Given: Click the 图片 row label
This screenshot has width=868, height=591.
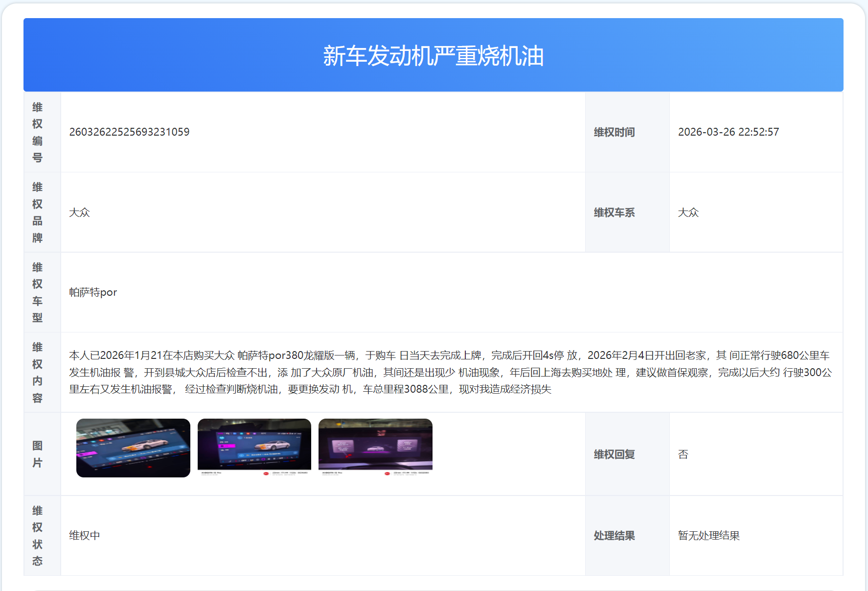Looking at the screenshot, I should 38,454.
